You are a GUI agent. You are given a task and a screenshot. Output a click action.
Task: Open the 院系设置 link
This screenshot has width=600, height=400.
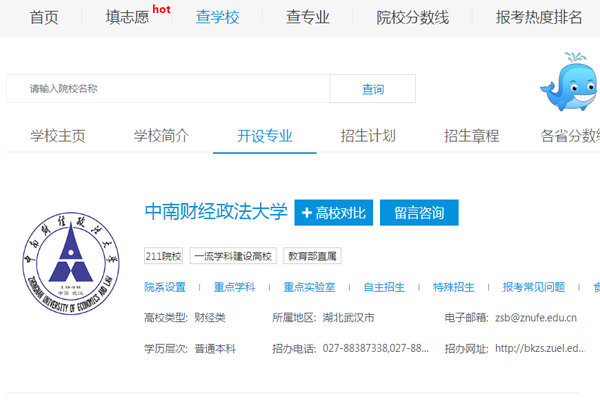tap(165, 287)
